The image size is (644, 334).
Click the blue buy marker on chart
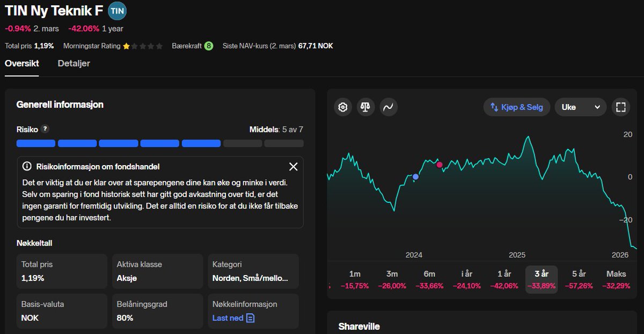pyautogui.click(x=415, y=176)
